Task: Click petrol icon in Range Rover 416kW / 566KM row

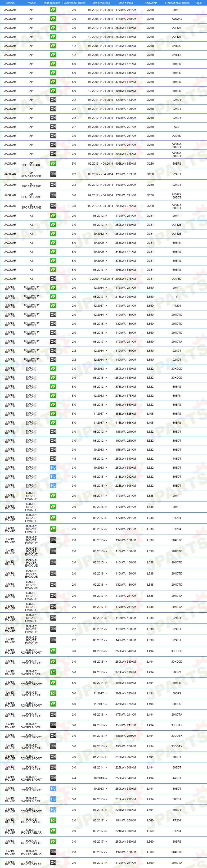Action: [53, 423]
